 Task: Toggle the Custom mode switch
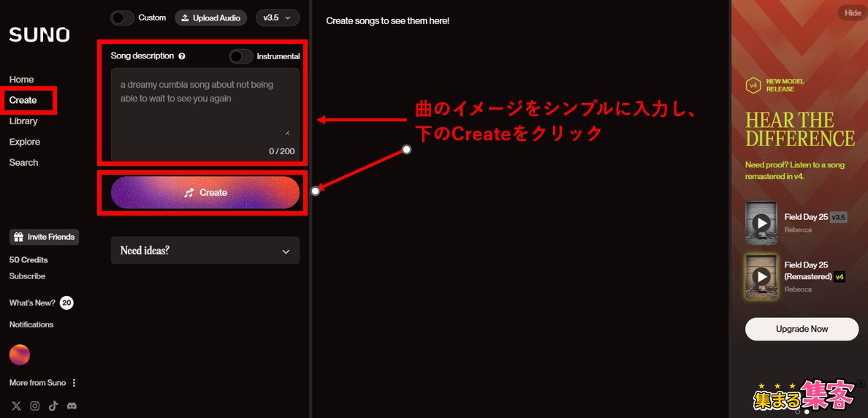coord(122,18)
